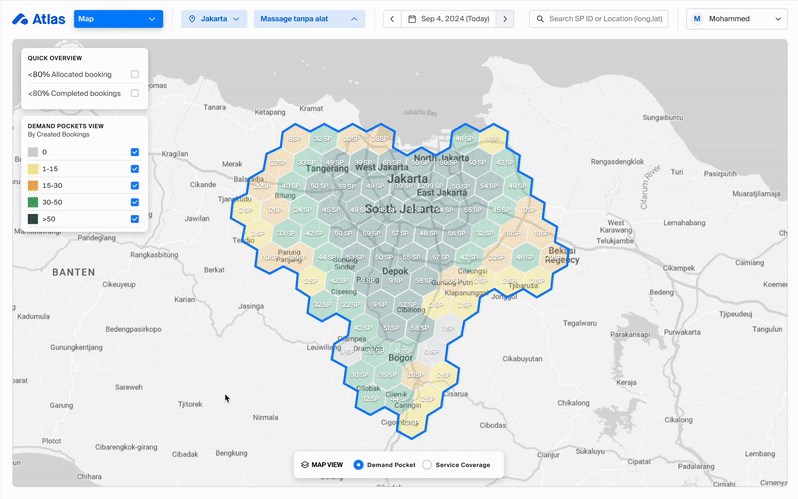Enable the <80% Completed bookings checkbox
Image resolution: width=798 pixels, height=499 pixels.
click(134, 93)
